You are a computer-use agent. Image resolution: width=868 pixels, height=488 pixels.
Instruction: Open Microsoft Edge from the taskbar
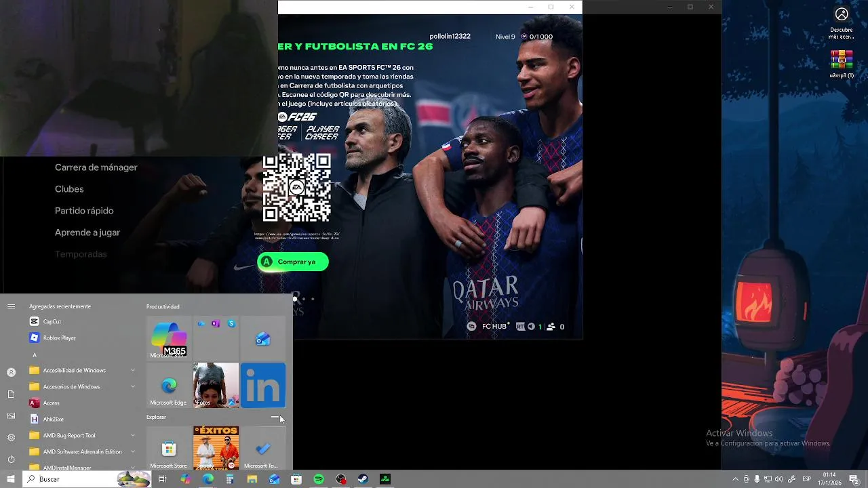[x=208, y=479]
